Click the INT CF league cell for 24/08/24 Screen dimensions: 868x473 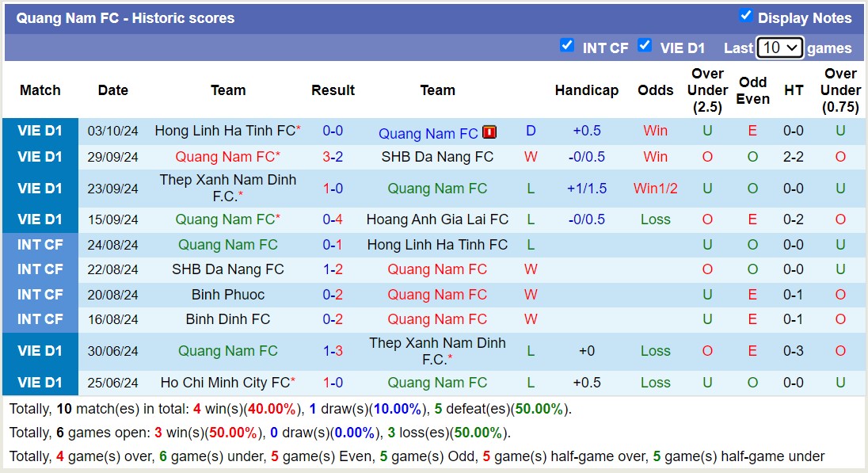[x=40, y=245]
